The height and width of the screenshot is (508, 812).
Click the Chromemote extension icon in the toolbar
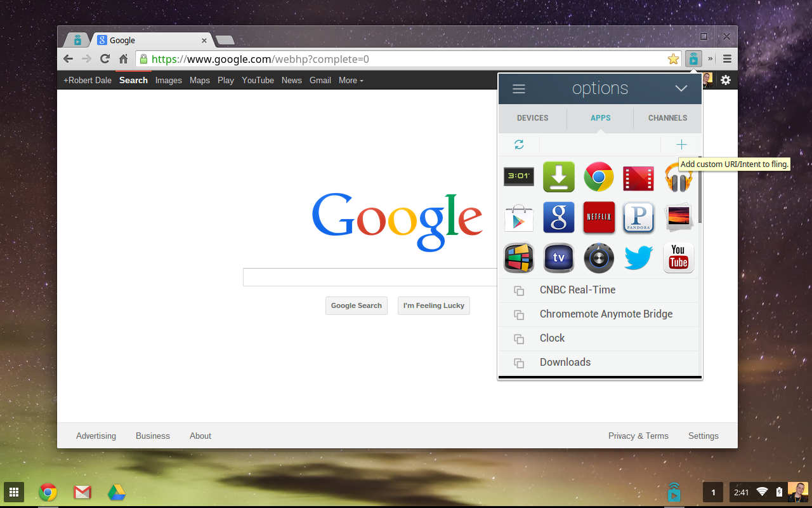coord(693,59)
